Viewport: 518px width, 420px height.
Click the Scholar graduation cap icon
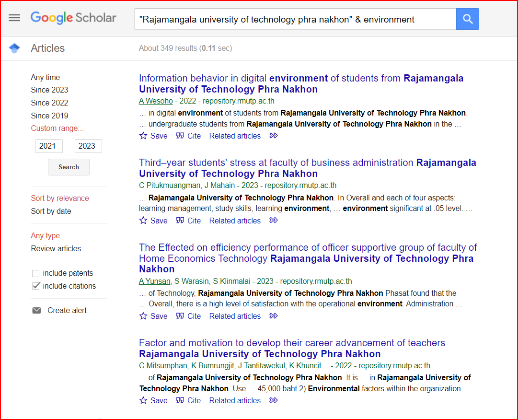pos(14,48)
